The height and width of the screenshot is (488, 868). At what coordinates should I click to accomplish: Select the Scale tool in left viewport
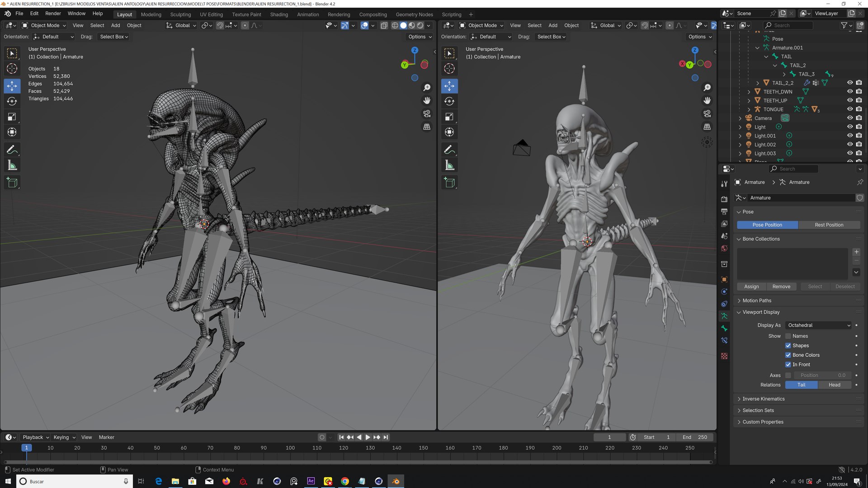coord(12,117)
